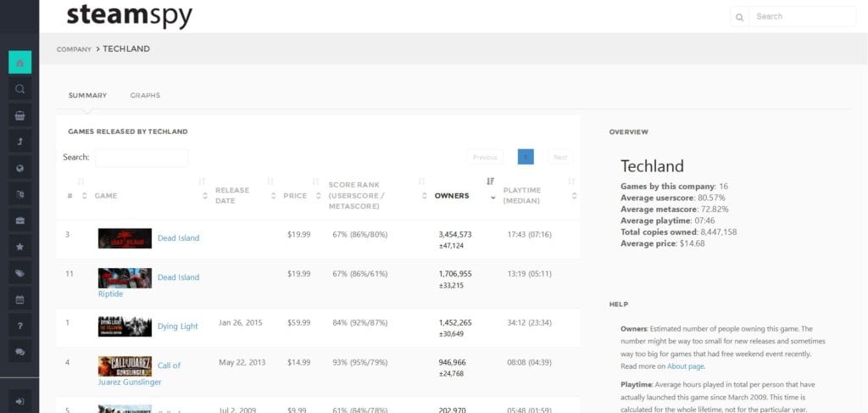868x413 pixels.
Task: Open the Dying Light game link
Action: [x=177, y=326]
